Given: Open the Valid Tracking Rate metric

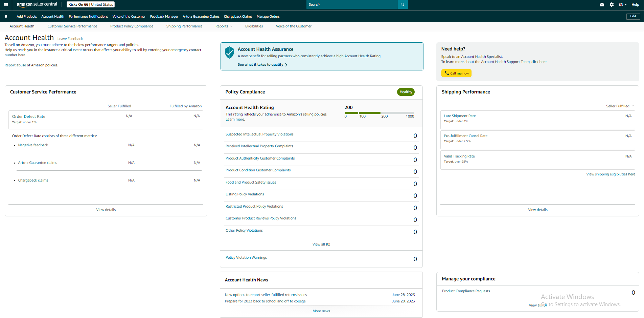Looking at the screenshot, I should (x=459, y=156).
